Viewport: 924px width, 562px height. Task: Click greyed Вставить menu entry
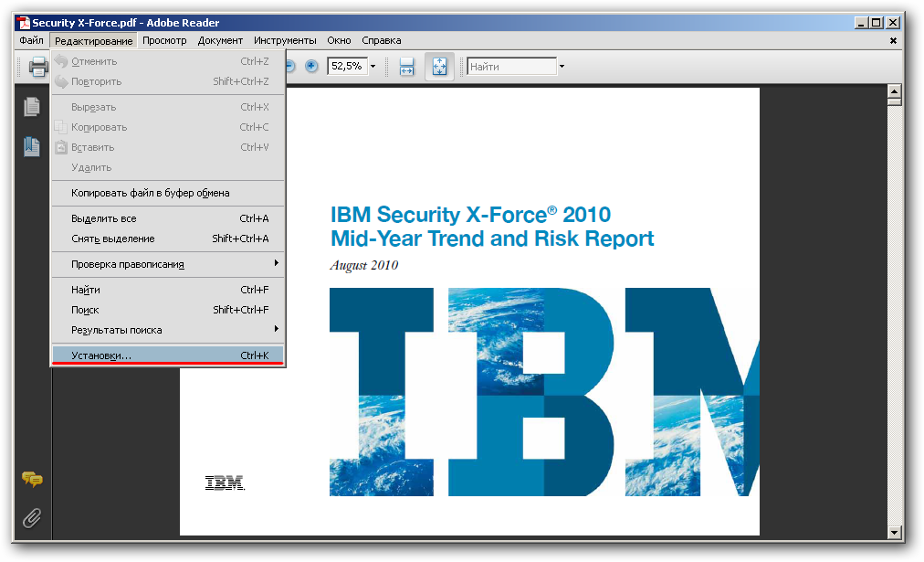click(x=168, y=147)
